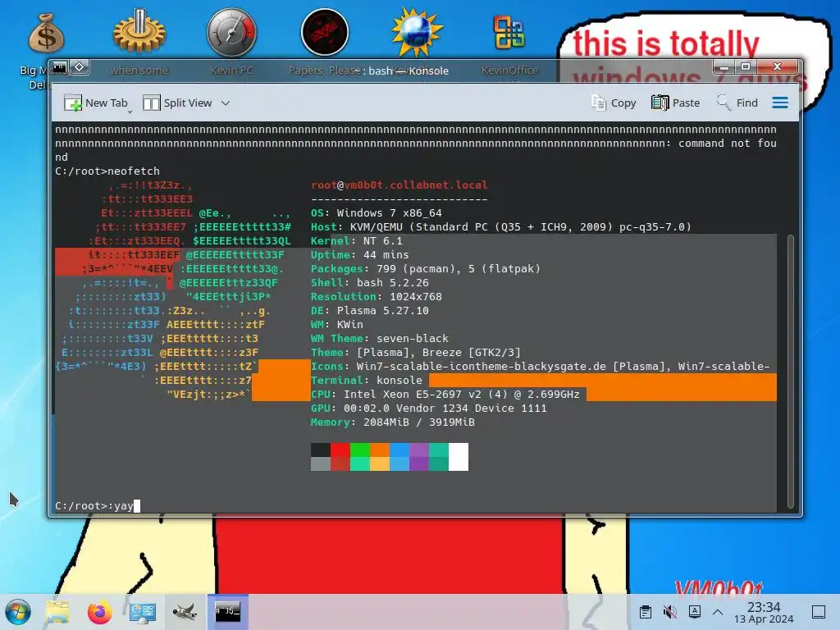Click the 'Memory: 2084MiB / 3919MiB' line

393,422
